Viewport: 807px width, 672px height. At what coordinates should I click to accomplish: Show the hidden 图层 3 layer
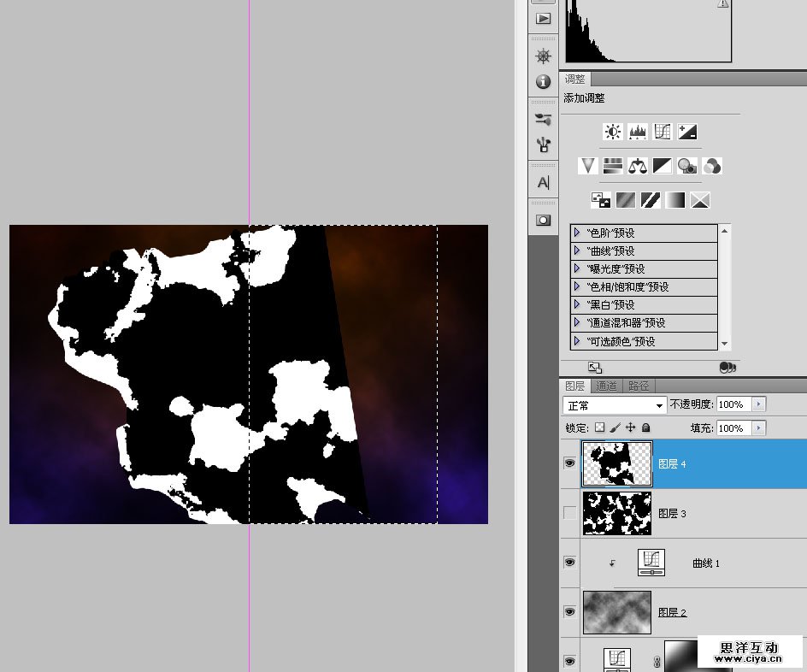pos(569,513)
